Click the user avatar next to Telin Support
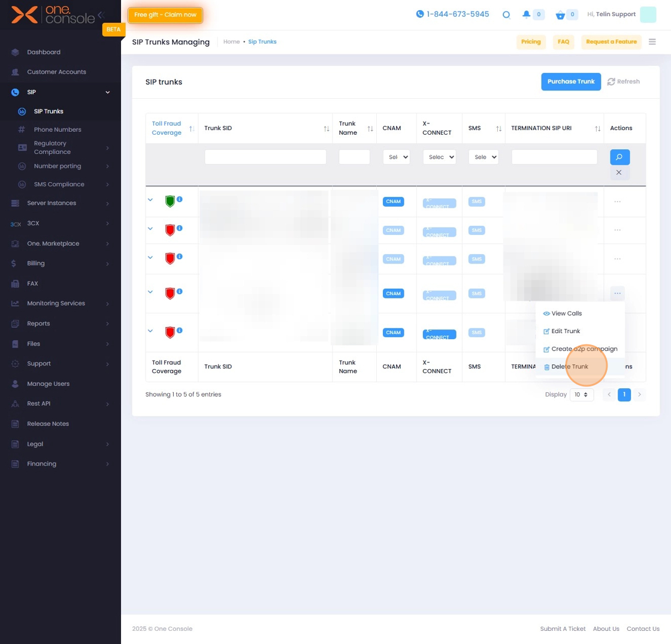This screenshot has width=671, height=644. coord(648,14)
